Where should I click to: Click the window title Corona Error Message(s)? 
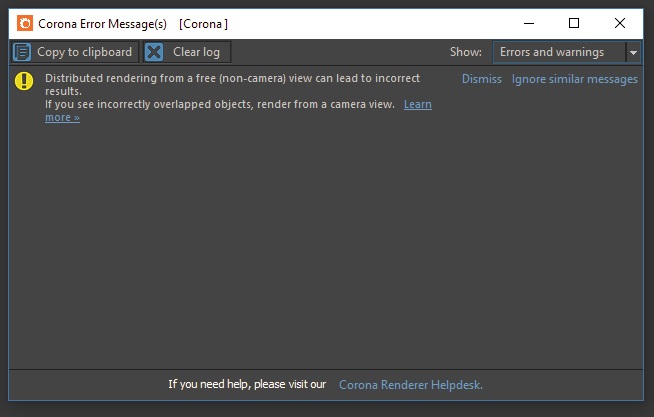(x=102, y=24)
